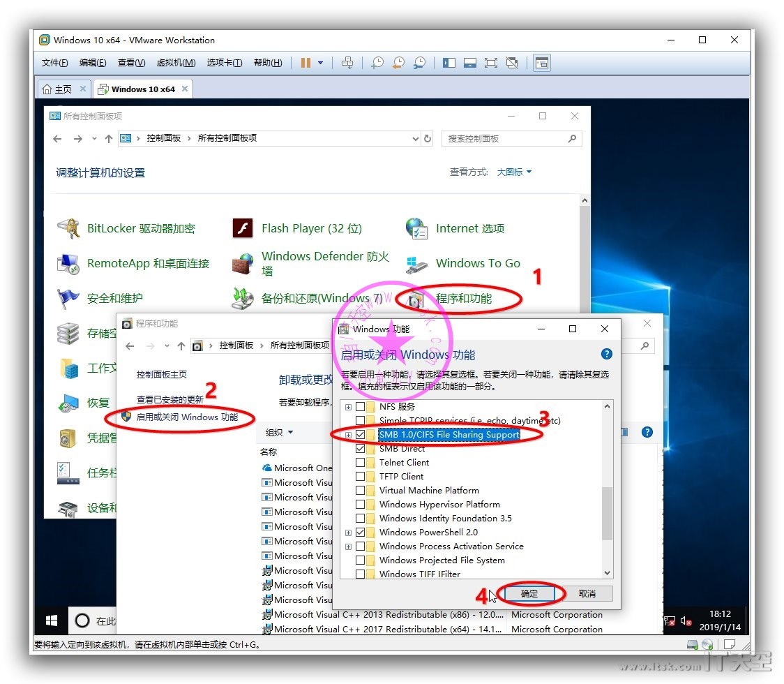The width and height of the screenshot is (784, 684).
Task: Open the Flash Player (32-bit) icon
Action: point(243,228)
